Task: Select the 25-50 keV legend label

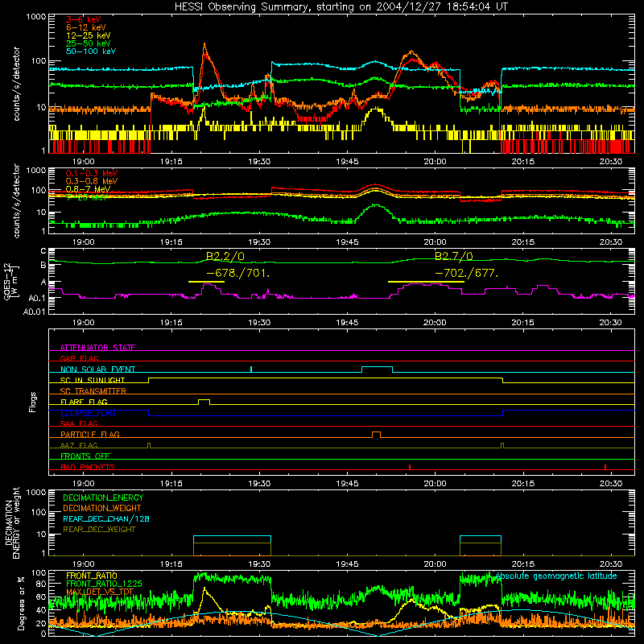Action: [89, 43]
